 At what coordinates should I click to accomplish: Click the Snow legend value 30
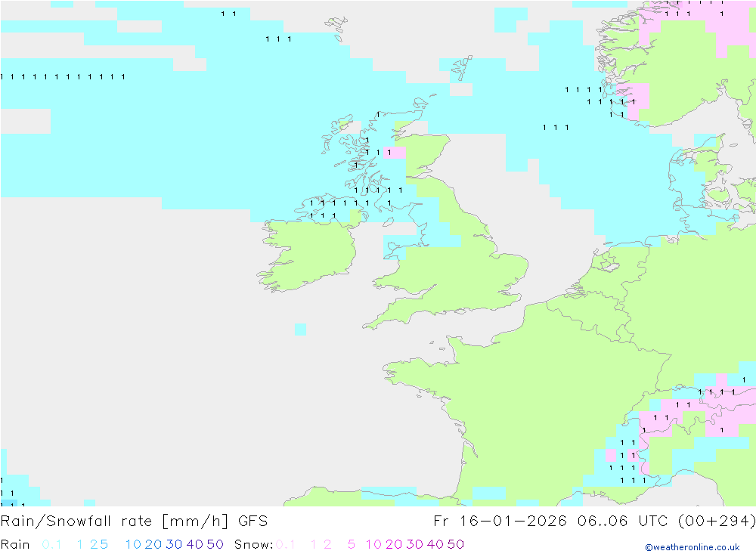click(x=414, y=544)
